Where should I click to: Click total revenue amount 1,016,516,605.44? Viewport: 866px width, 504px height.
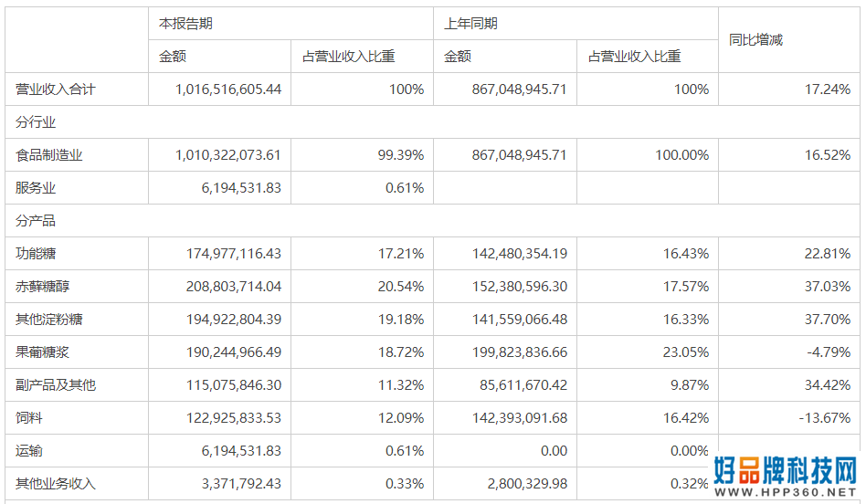(228, 89)
